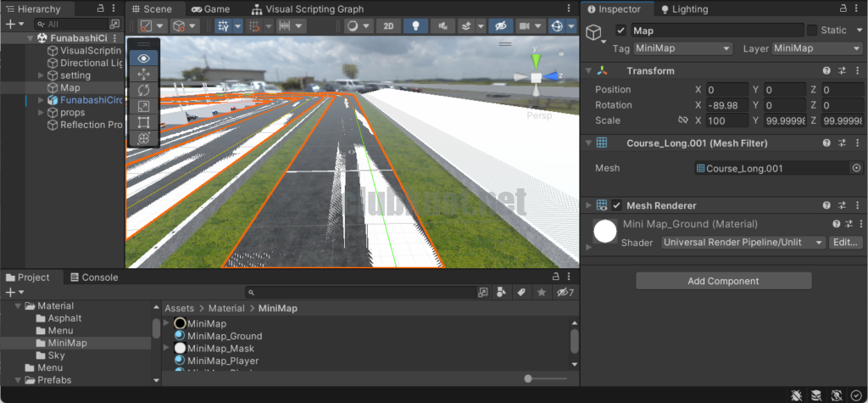Select the Move tool in scene overlay
The image size is (868, 403).
(143, 74)
